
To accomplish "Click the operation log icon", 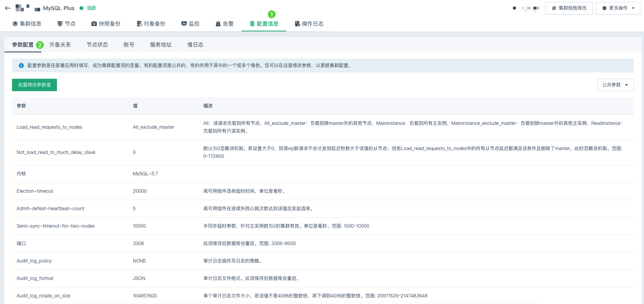I will coord(298,24).
